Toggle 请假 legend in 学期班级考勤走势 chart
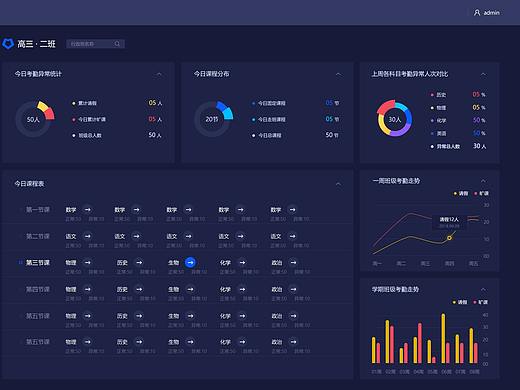Image resolution: width=520 pixels, height=390 pixels. (460, 302)
